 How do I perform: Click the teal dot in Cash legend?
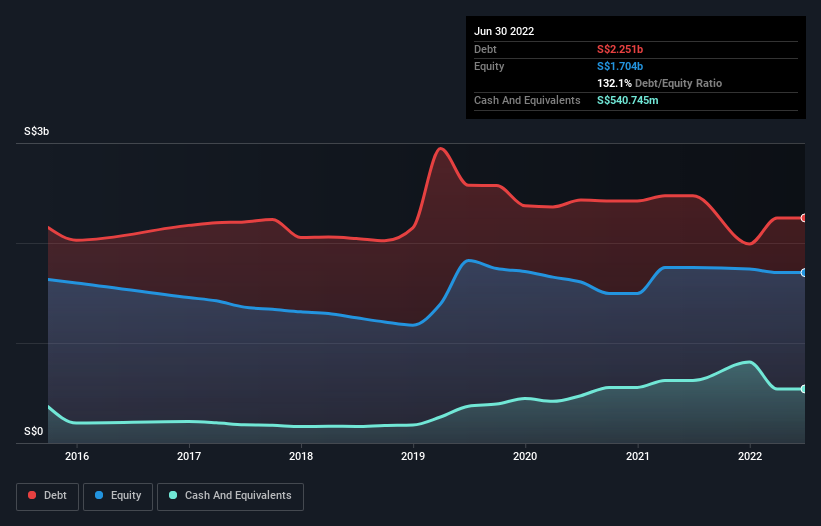click(173, 495)
